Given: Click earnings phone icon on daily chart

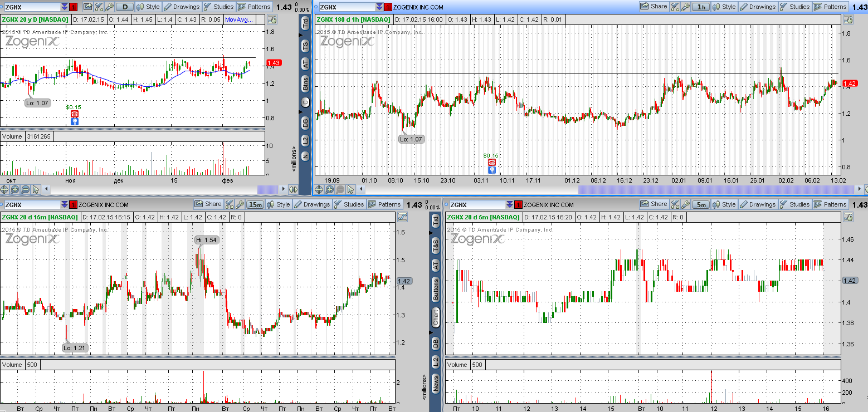Looking at the screenshot, I should pos(75,114).
